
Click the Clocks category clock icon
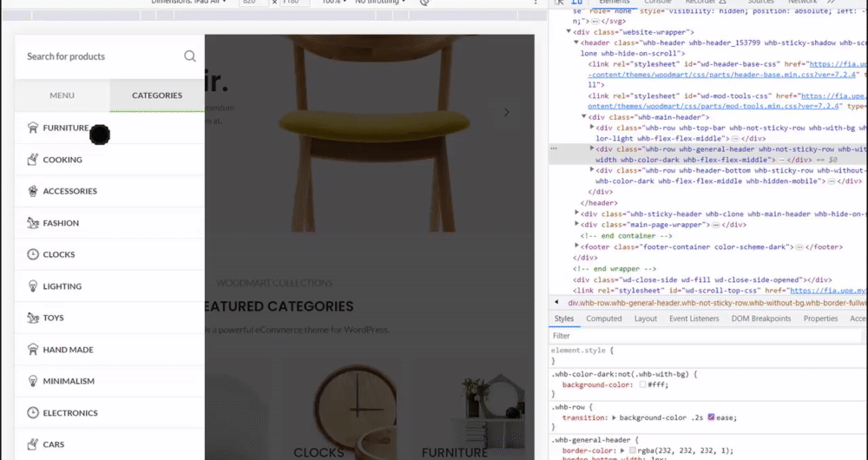33,254
